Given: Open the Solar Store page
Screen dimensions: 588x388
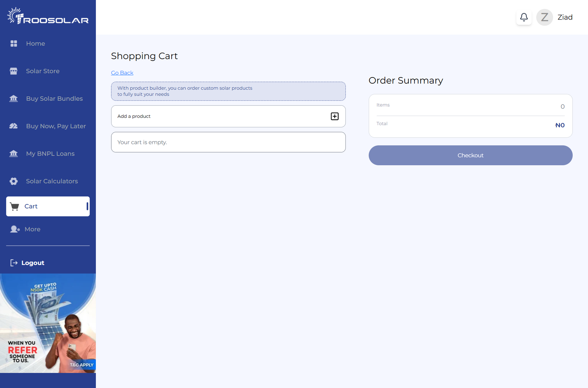Looking at the screenshot, I should 43,71.
